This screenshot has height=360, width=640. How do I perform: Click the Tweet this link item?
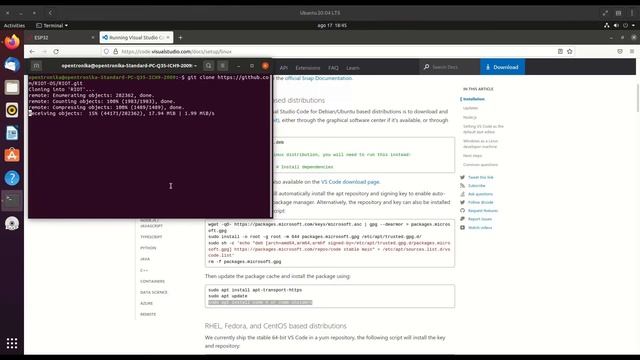[x=480, y=177]
